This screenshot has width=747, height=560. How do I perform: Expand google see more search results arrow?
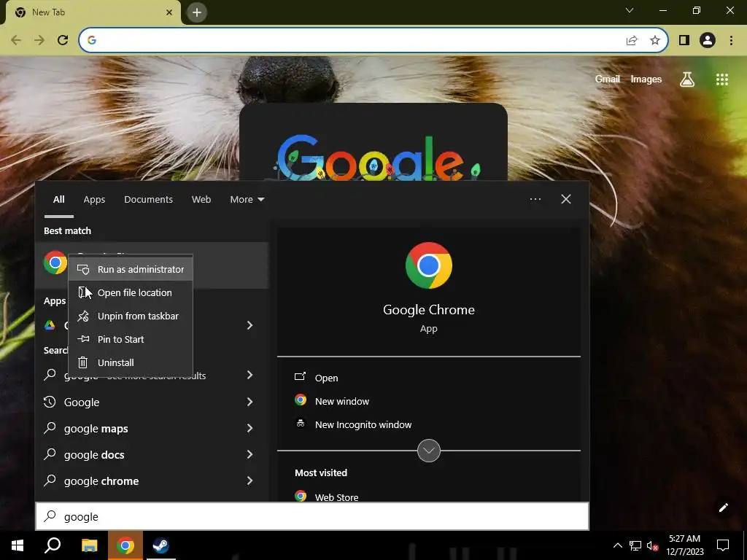tap(249, 376)
